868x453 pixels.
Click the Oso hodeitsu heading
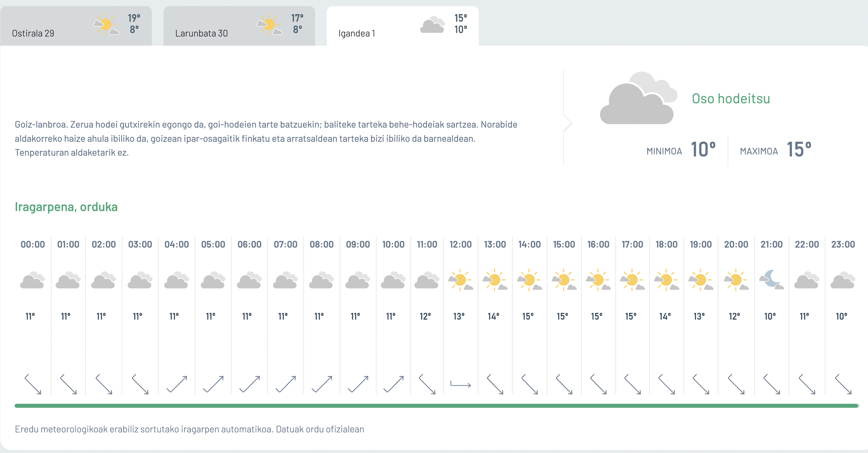pyautogui.click(x=731, y=99)
